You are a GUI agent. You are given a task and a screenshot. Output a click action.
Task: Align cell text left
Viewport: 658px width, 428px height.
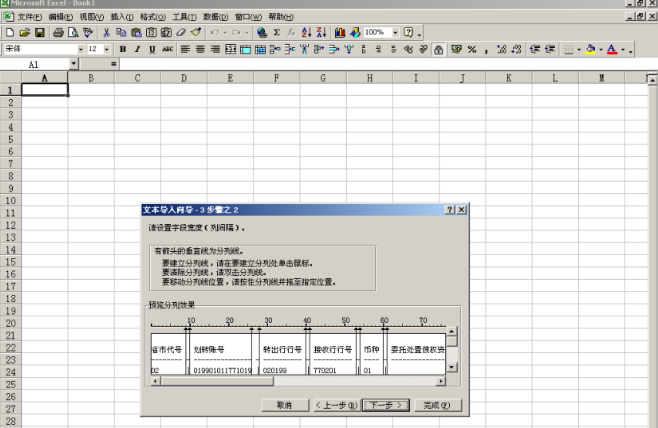[x=185, y=49]
